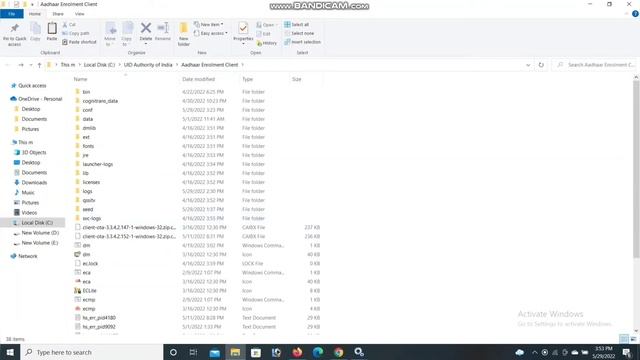Select New Volume (D:) in sidebar
The width and height of the screenshot is (640, 360).
pyautogui.click(x=40, y=233)
